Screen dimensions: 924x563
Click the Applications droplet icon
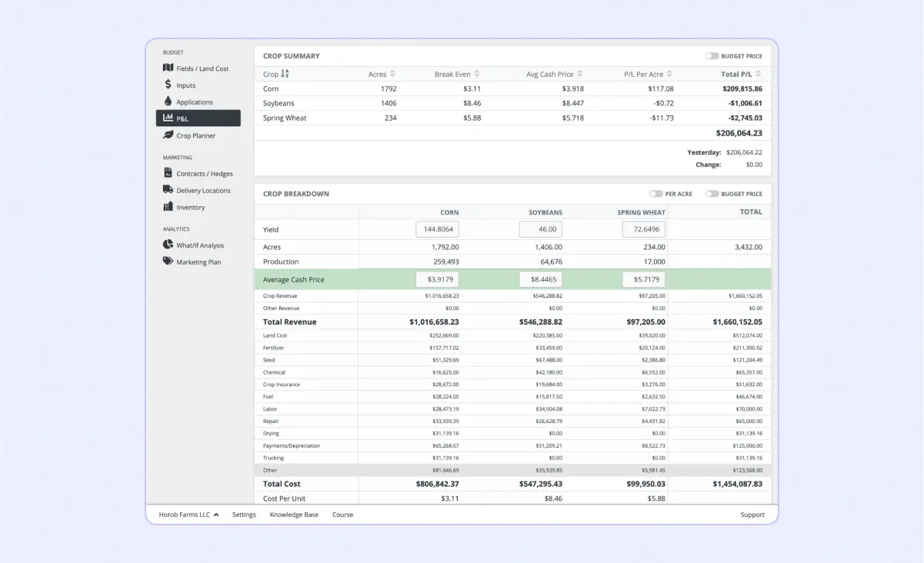click(168, 102)
